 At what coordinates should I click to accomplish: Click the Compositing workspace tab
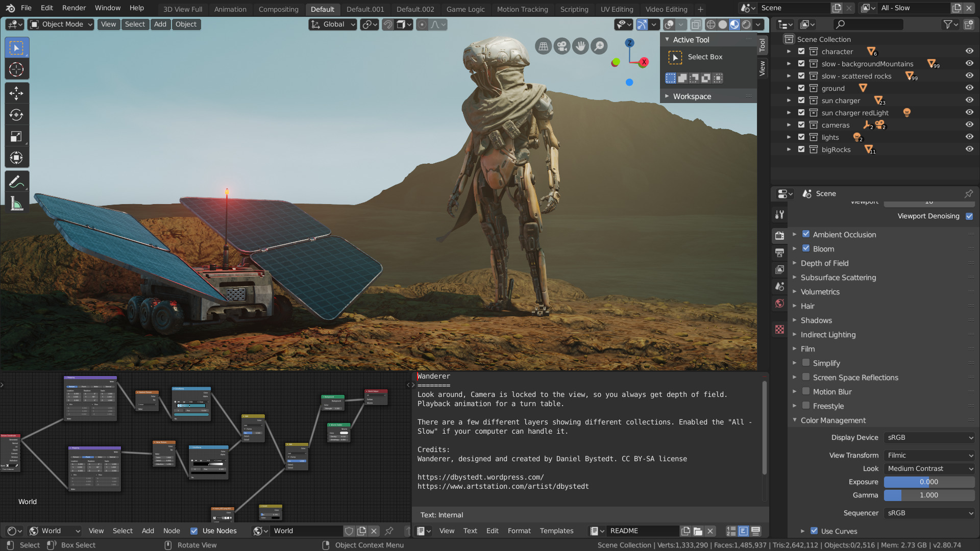point(279,9)
